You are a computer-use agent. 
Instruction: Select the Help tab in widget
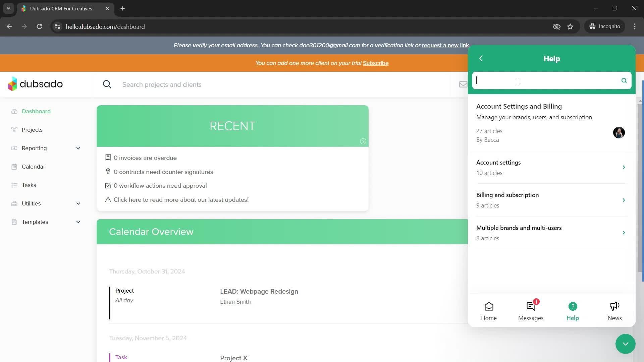[573, 311]
